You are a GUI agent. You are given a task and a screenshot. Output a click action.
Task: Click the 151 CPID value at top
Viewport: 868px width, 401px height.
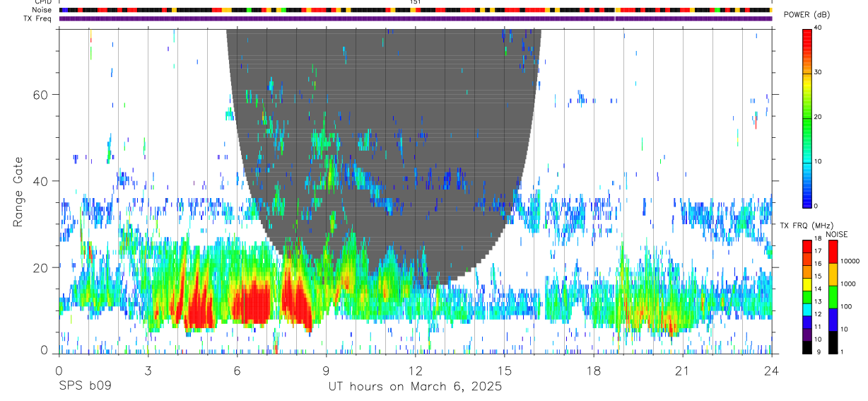point(416,2)
